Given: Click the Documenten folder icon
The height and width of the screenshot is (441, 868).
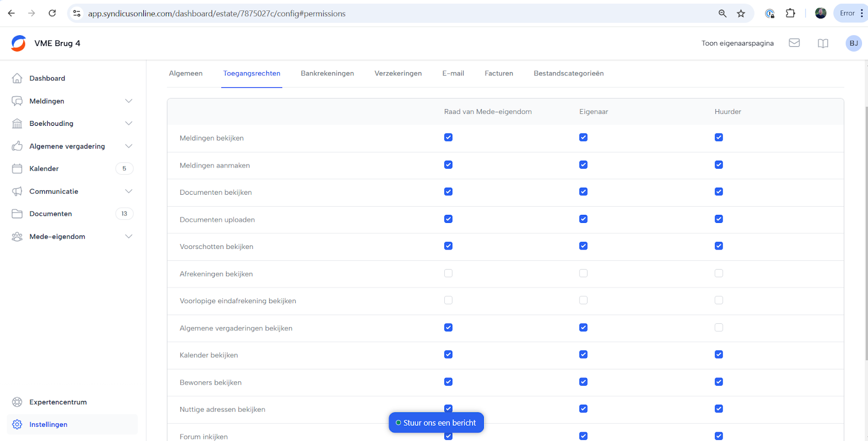Looking at the screenshot, I should coord(17,214).
